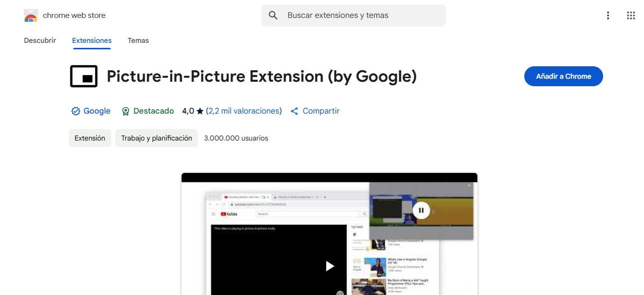
Task: Click the verified publisher badge icon
Action: click(x=76, y=111)
